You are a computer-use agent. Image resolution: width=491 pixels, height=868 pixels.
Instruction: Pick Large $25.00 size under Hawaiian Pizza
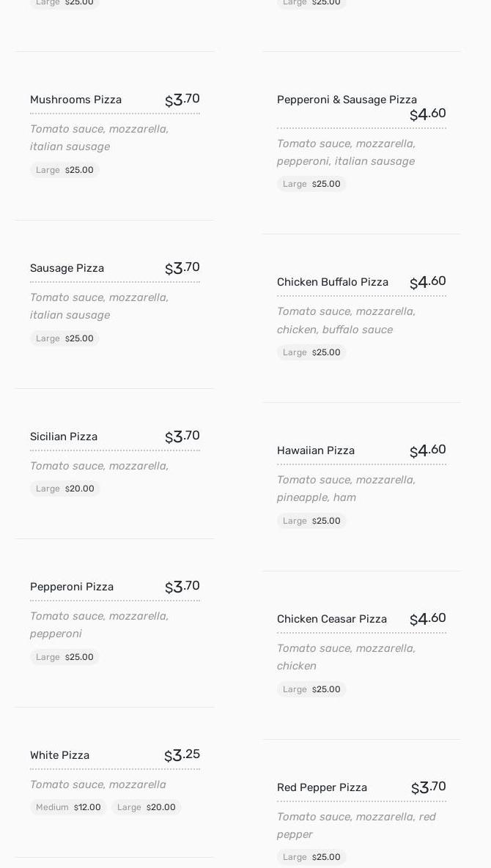click(311, 521)
